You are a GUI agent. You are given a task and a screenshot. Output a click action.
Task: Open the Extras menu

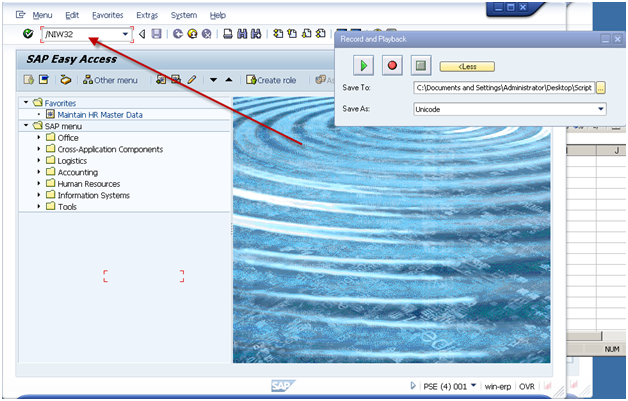pos(147,15)
